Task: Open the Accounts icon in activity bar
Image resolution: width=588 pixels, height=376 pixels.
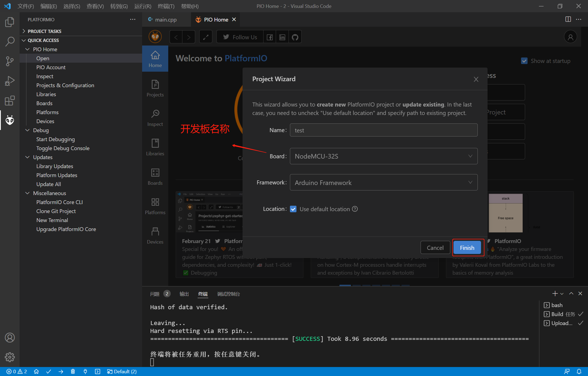Action: [x=10, y=338]
